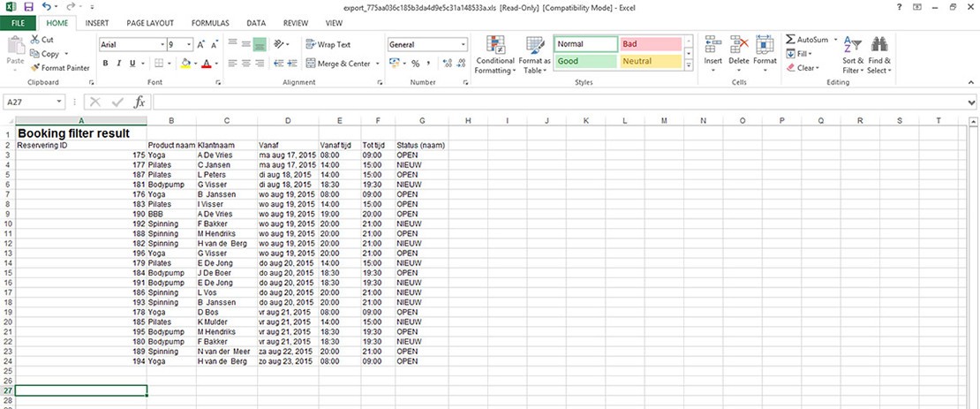Click the Insert Function fx icon

click(x=139, y=102)
